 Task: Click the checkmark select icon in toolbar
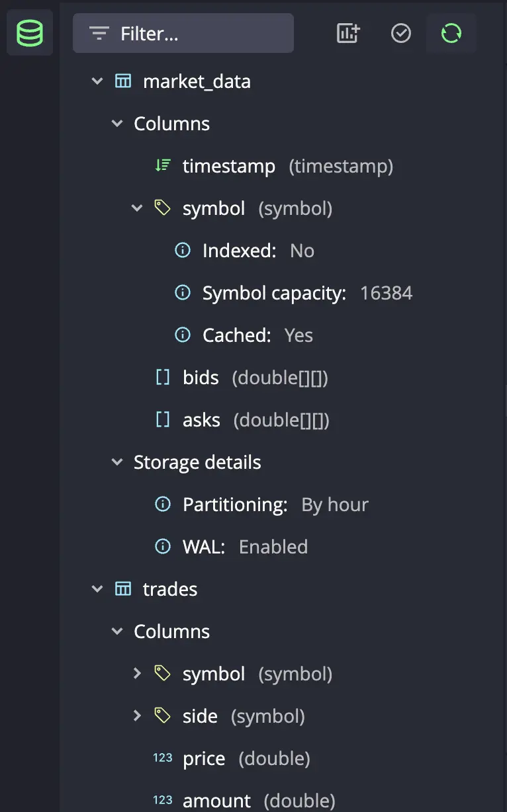coord(400,32)
